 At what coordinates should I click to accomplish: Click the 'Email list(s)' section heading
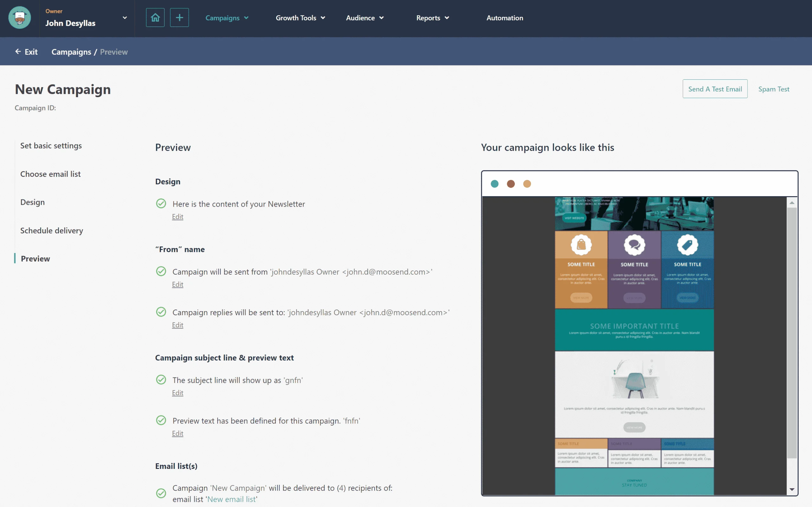point(176,466)
